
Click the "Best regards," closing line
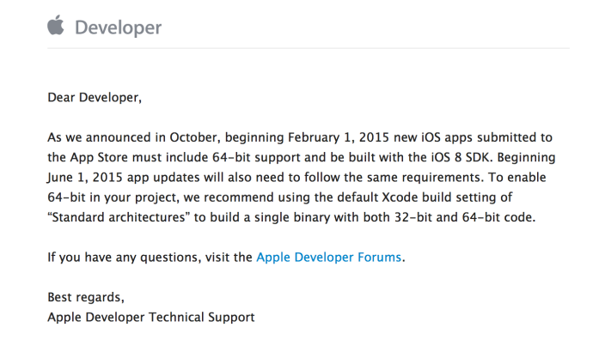pos(86,297)
